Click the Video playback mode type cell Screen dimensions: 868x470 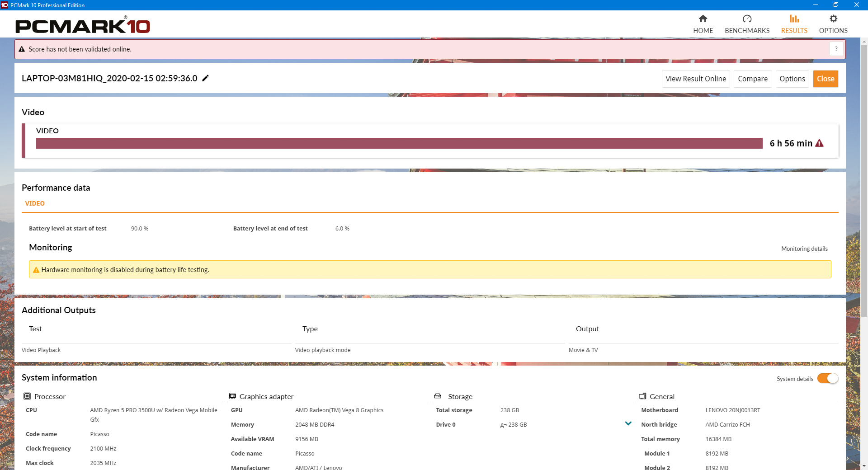(323, 350)
